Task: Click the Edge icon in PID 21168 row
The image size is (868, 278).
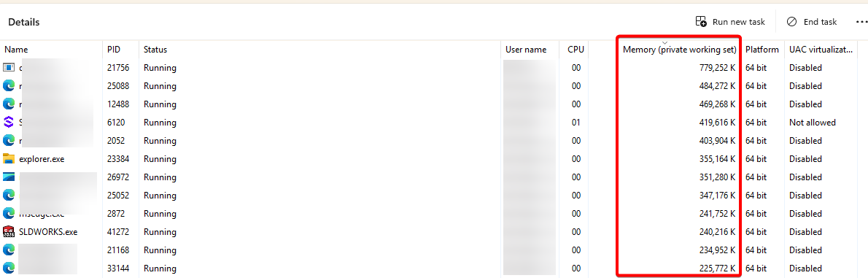Action: coord(8,250)
